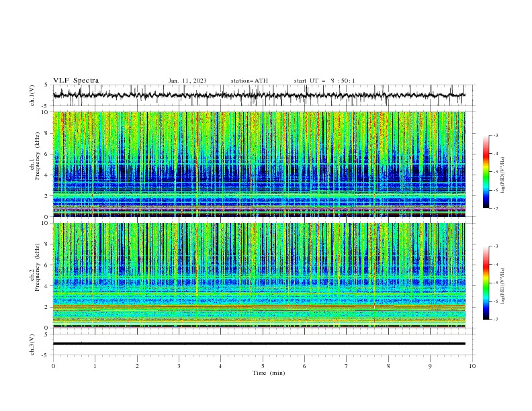The image size is (532, 411).
Task: Click the 'ch.1(V)' waveform axis label
Action: [x=32, y=95]
